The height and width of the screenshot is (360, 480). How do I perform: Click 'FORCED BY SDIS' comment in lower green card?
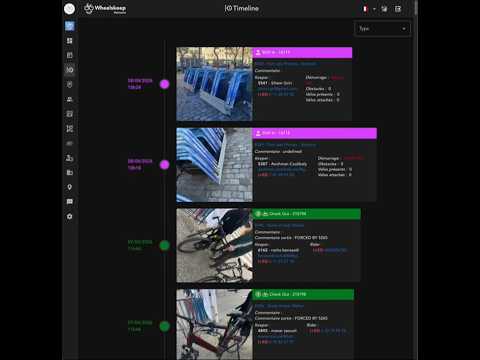311,318
